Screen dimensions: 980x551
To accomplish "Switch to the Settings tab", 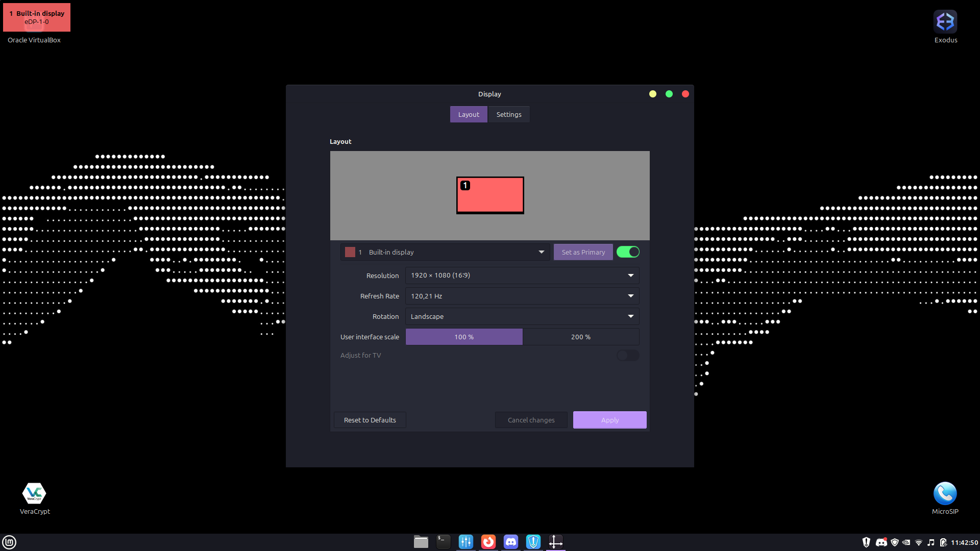I will point(508,115).
